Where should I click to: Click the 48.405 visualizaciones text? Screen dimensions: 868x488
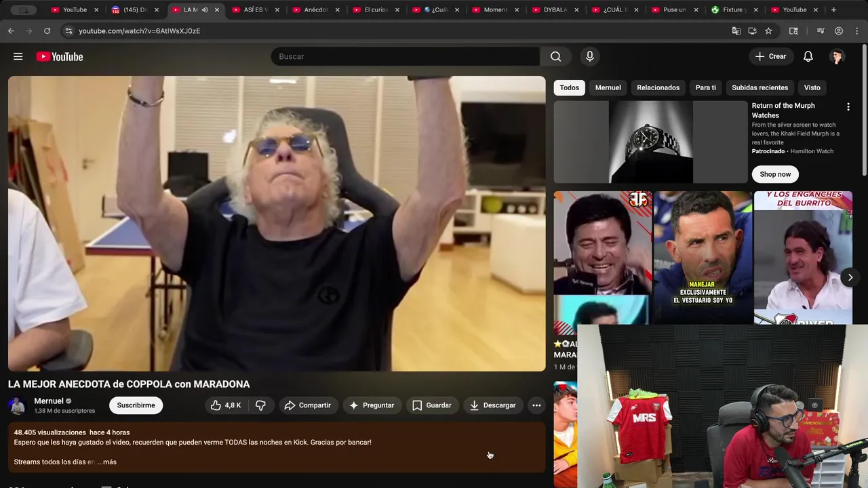[x=50, y=432]
